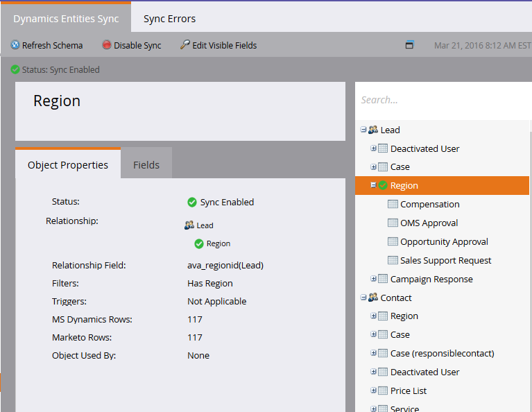Click table icon beside Deactivated User under Lead
The width and height of the screenshot is (532, 412).
[383, 148]
